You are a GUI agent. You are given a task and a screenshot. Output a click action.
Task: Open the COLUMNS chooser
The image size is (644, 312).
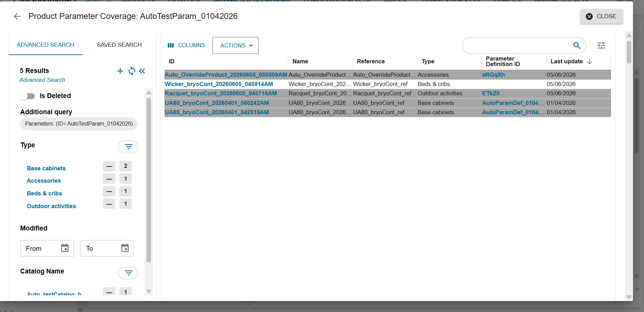186,45
